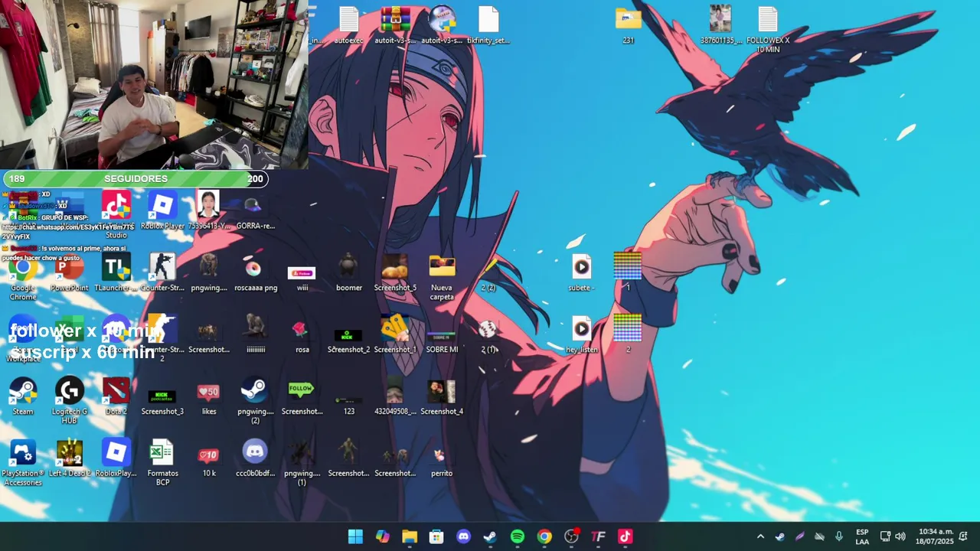Open the Dota 2 shortcut
The image size is (980, 551).
pyautogui.click(x=116, y=396)
